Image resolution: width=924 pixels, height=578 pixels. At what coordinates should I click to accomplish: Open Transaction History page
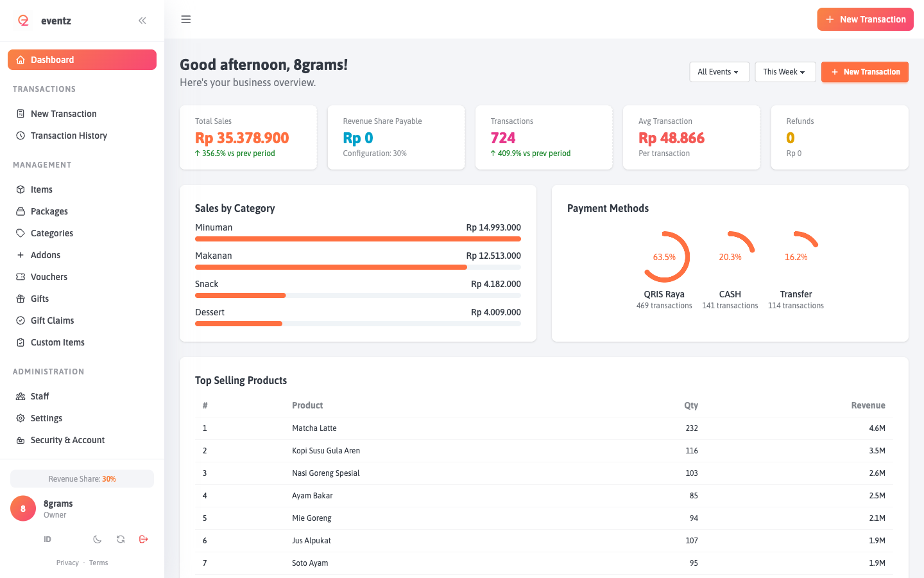[x=82, y=136]
